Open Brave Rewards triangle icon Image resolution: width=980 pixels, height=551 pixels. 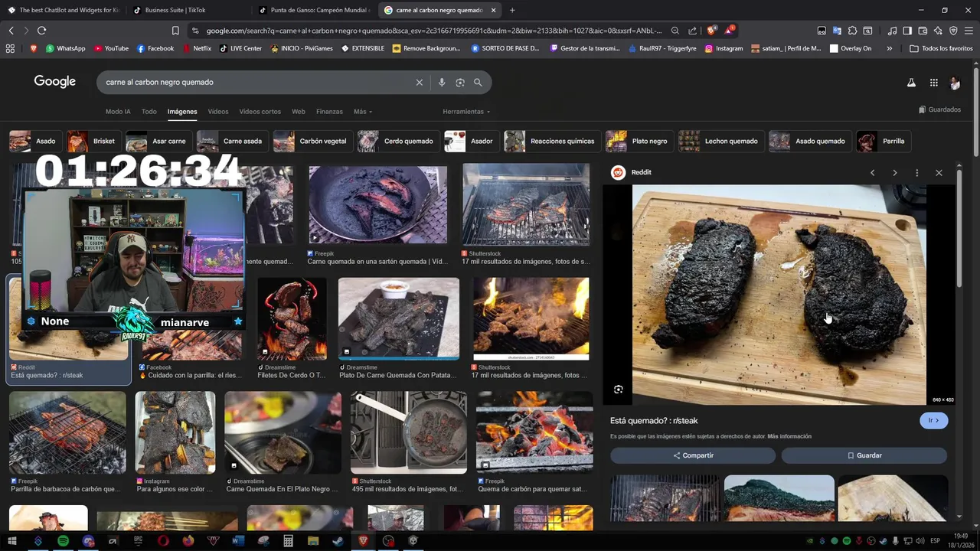click(729, 31)
